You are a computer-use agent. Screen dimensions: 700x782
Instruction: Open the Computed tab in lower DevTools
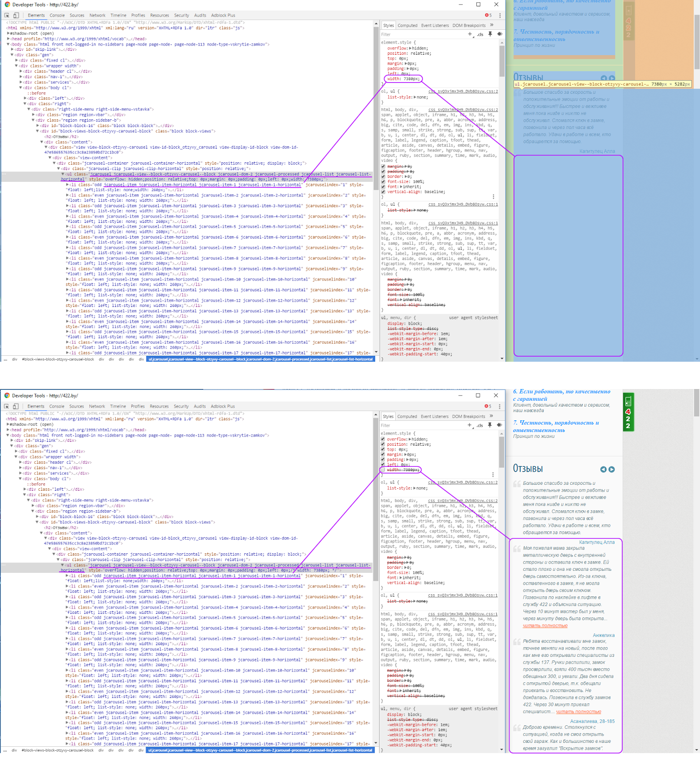407,416
